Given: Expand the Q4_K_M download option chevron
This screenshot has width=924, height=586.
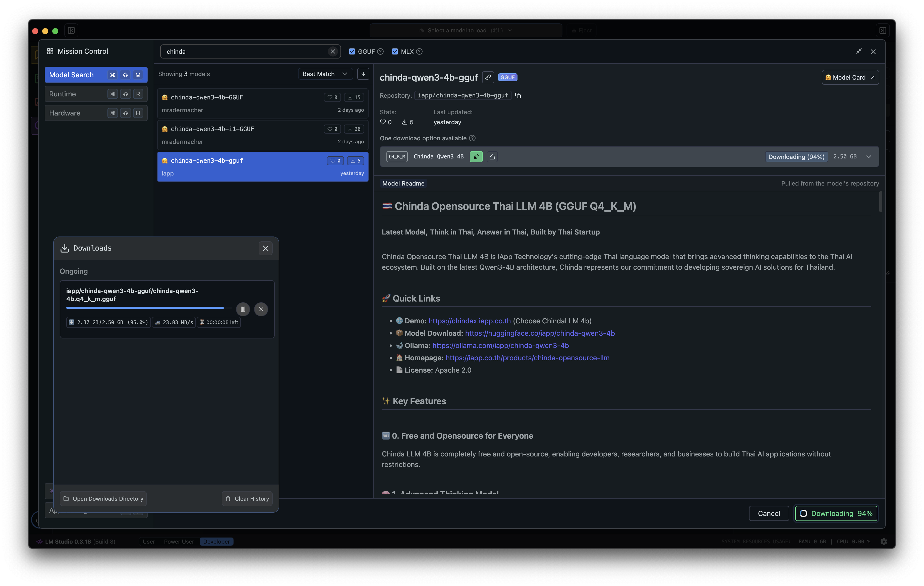Looking at the screenshot, I should [869, 157].
